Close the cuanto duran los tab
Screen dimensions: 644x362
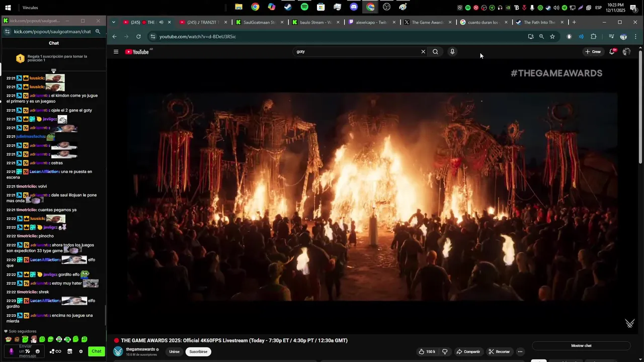click(x=506, y=22)
